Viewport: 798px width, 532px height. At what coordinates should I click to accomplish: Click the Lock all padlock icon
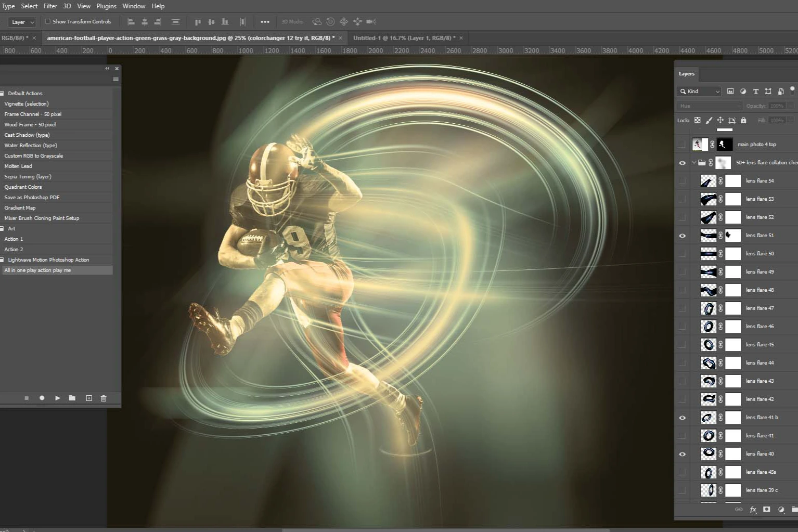tap(743, 120)
